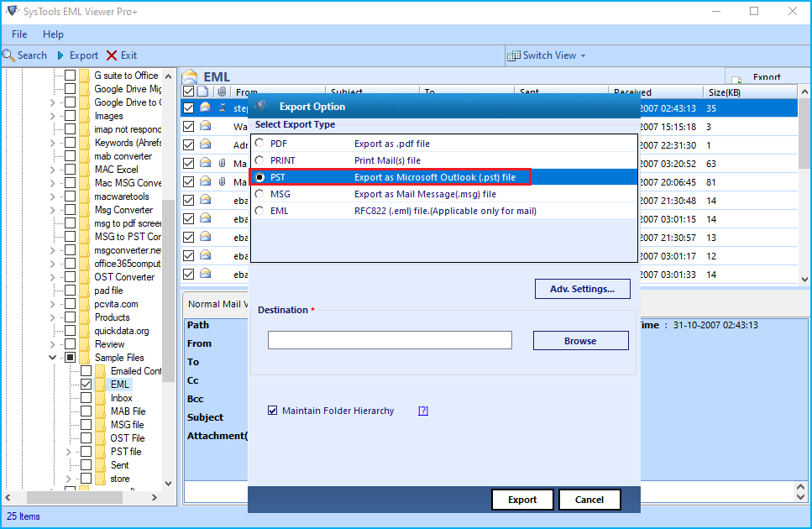
Task: Click the Destination path input field
Action: click(390, 340)
